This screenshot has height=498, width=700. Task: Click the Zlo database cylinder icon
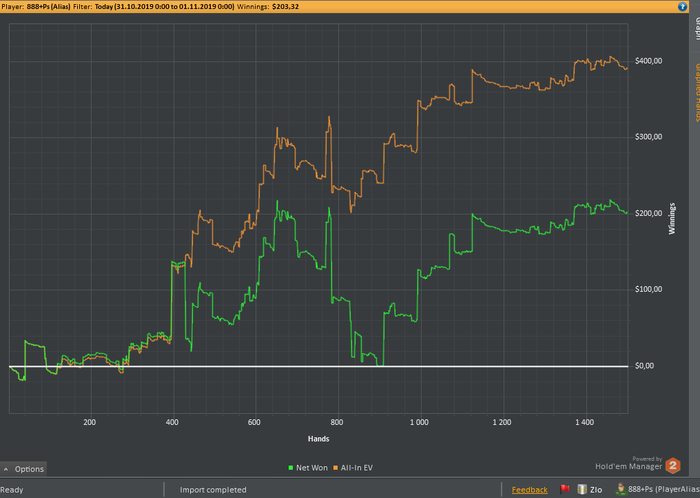click(582, 489)
